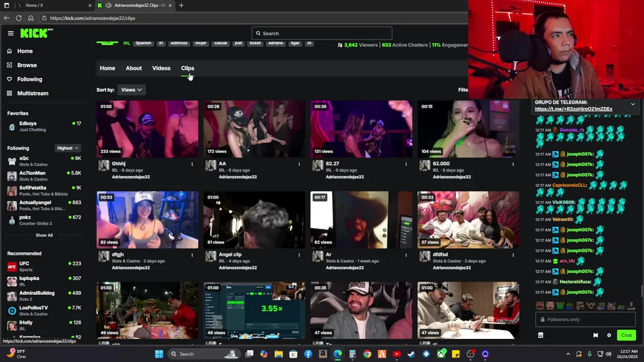644x362 pixels.
Task: Open Steam from the taskbar
Action: (411, 354)
